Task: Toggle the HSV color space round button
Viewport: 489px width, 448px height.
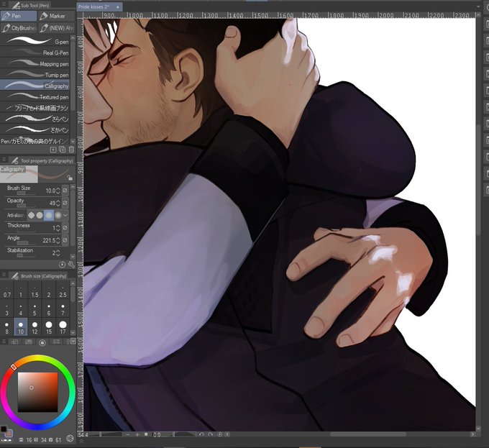Action: (70, 439)
